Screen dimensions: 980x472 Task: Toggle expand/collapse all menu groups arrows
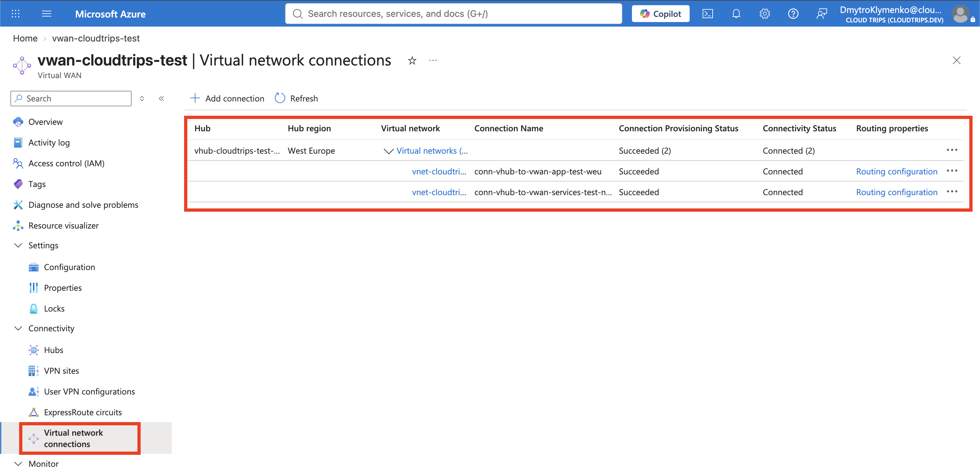point(142,99)
